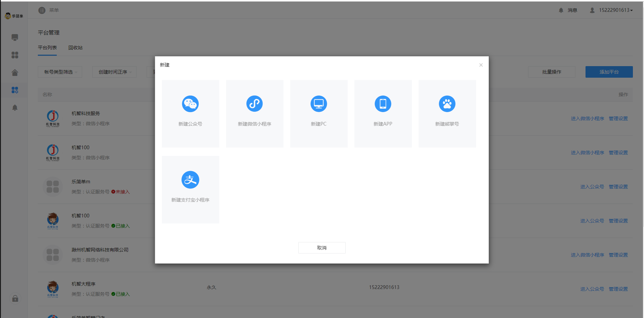Open 管理设置 for 机智大程序

618,289
